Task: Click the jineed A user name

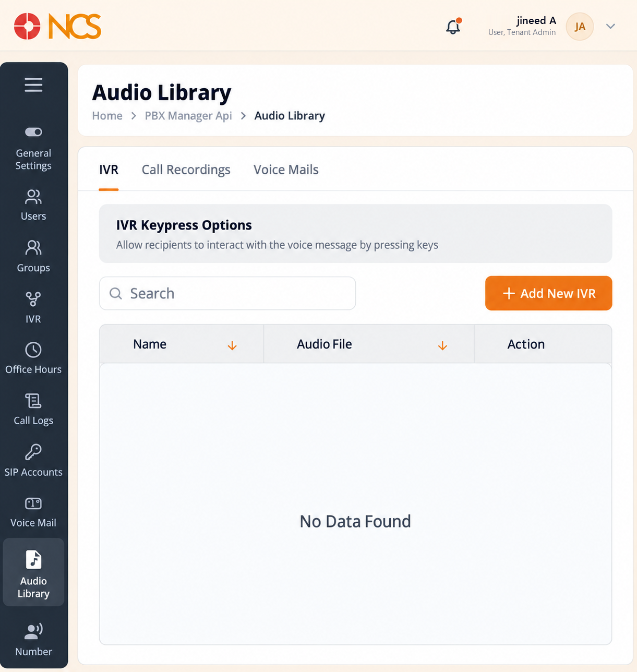Action: pos(536,20)
